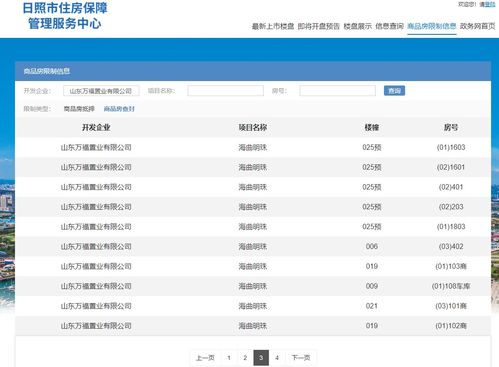Go to pagination page 1
Screen dimensions: 499x367
[x=229, y=358]
